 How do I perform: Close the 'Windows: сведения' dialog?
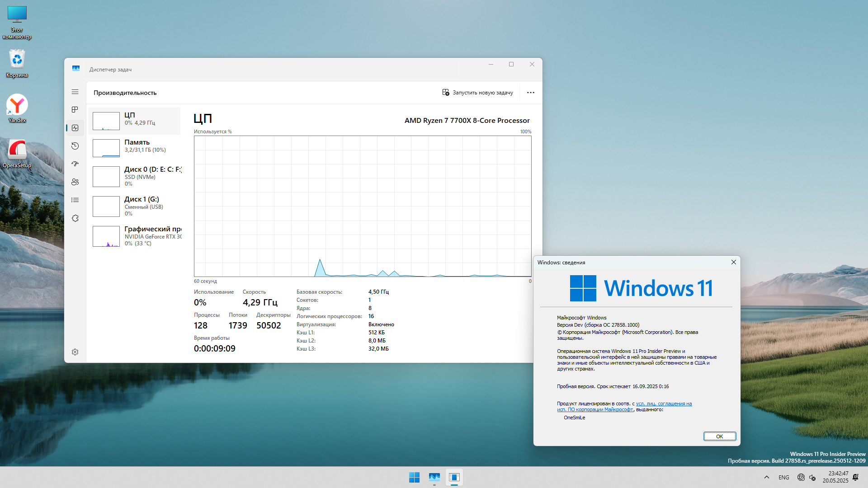click(734, 262)
